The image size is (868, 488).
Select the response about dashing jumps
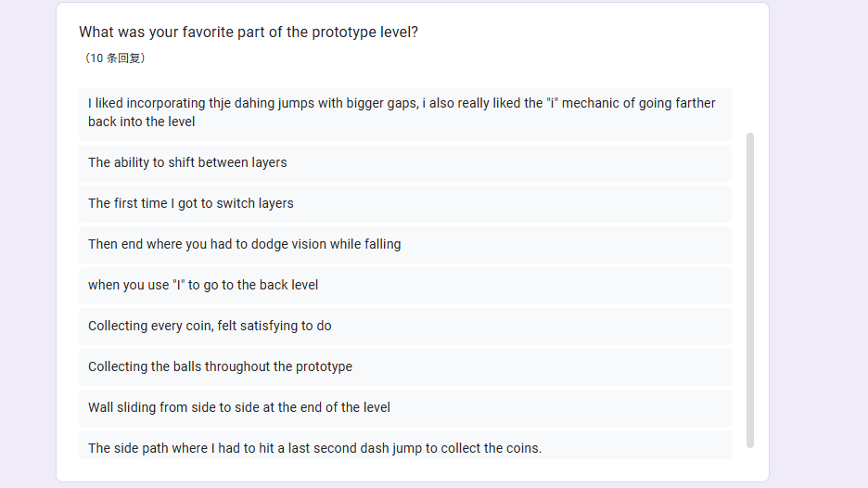[402, 112]
